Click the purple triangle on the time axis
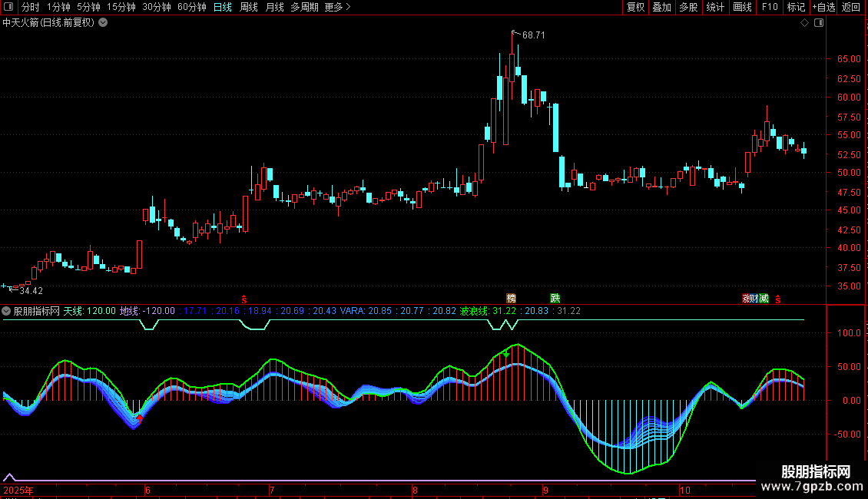 (x=9, y=477)
